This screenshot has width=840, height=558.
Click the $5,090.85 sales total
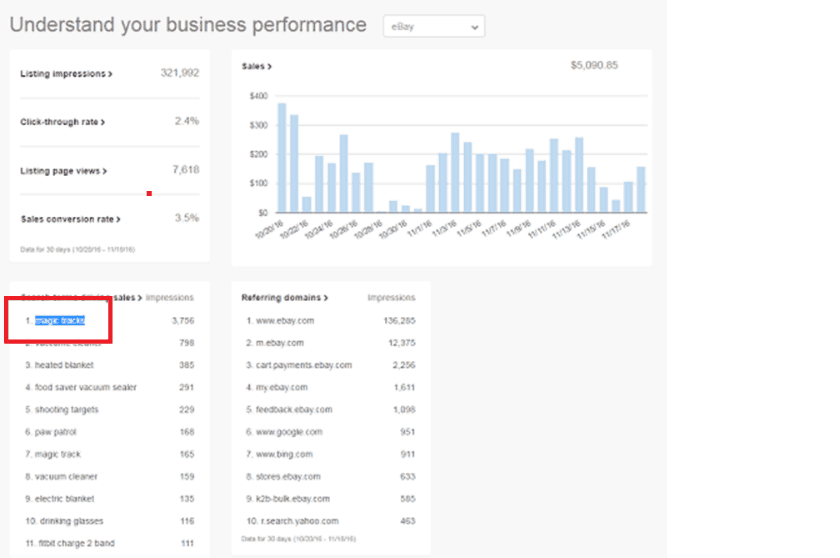[594, 65]
